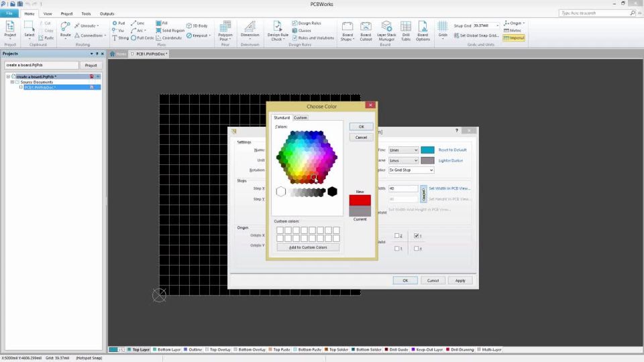Open the Design Rules editor
Screen dimensions: 644x362
click(x=307, y=23)
